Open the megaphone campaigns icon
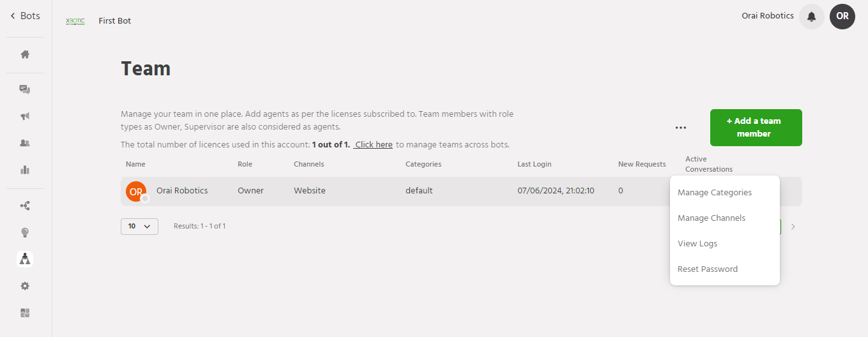 point(25,116)
